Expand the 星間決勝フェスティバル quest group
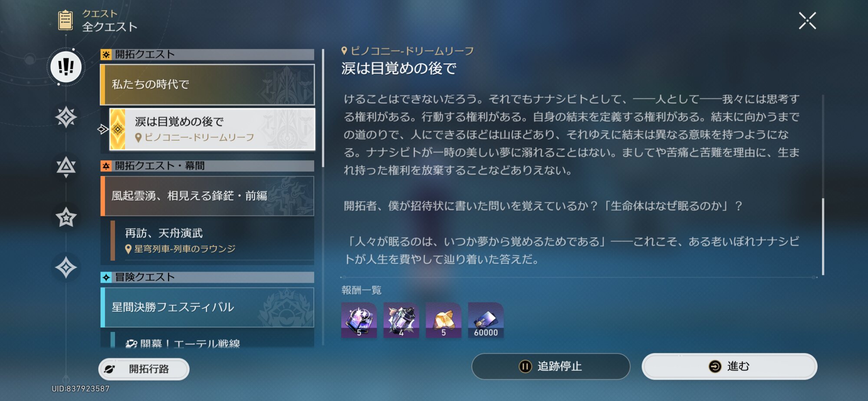This screenshot has width=868, height=401. [x=207, y=307]
